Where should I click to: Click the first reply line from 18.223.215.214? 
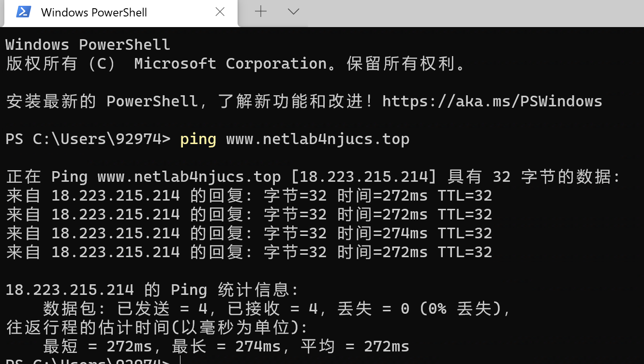coord(249,196)
